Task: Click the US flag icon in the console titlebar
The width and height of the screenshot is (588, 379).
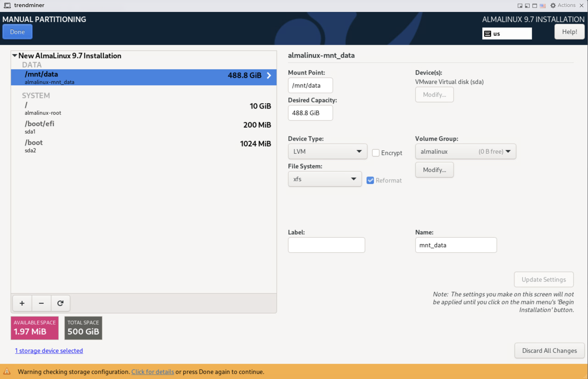Action: [543, 5]
